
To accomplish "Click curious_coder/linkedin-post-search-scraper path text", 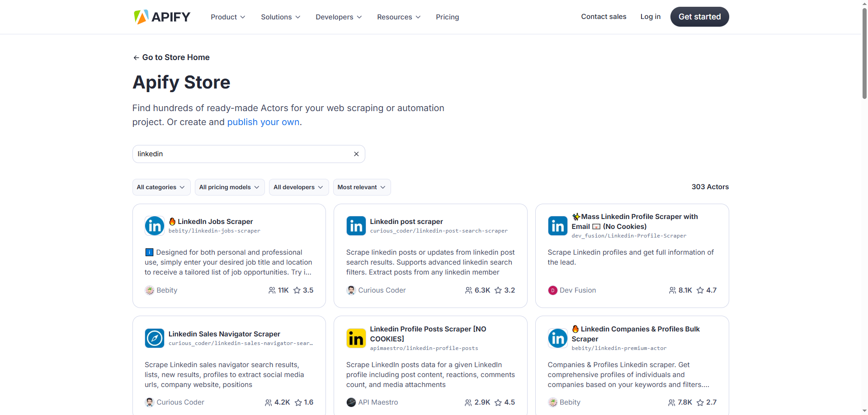I will [x=439, y=231].
